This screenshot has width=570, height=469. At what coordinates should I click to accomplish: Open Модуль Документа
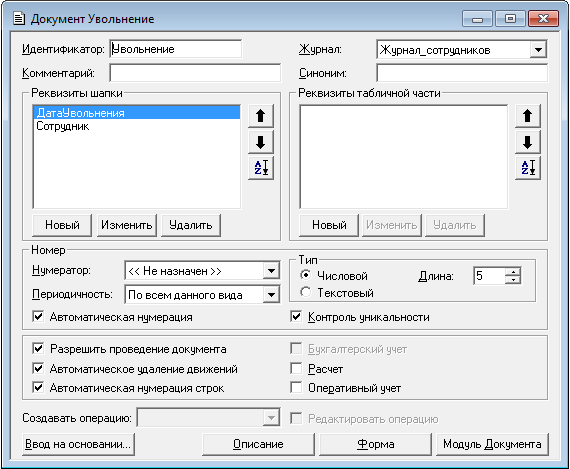click(492, 444)
